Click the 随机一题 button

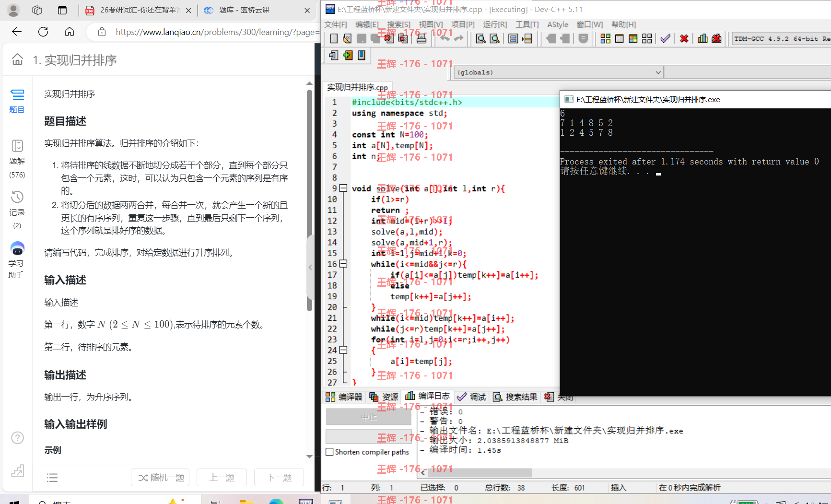tap(161, 478)
